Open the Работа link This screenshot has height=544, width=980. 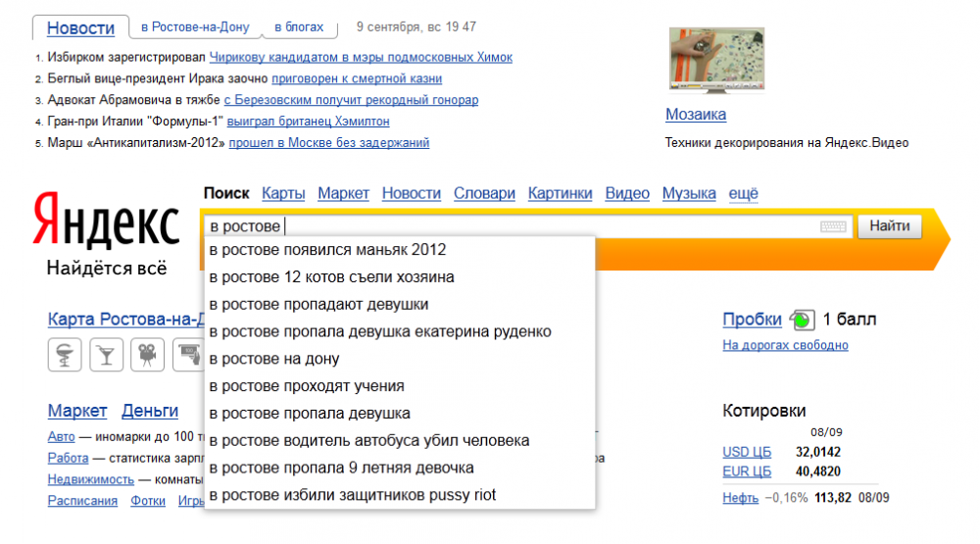click(69, 458)
